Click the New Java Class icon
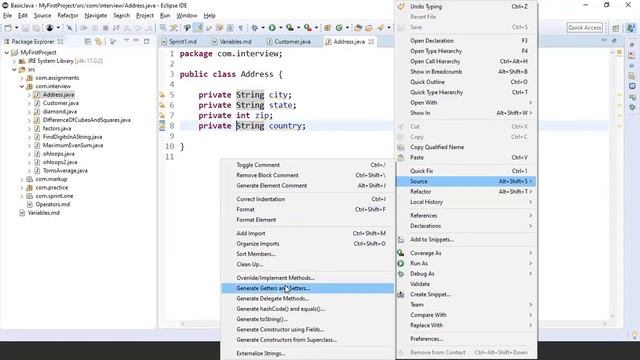The image size is (640, 360). 339,28
